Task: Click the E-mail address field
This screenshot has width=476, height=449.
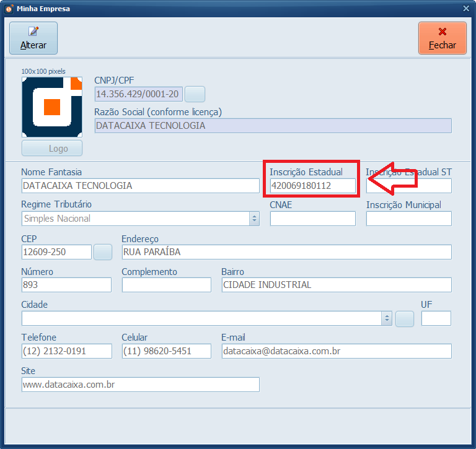Action: [336, 351]
